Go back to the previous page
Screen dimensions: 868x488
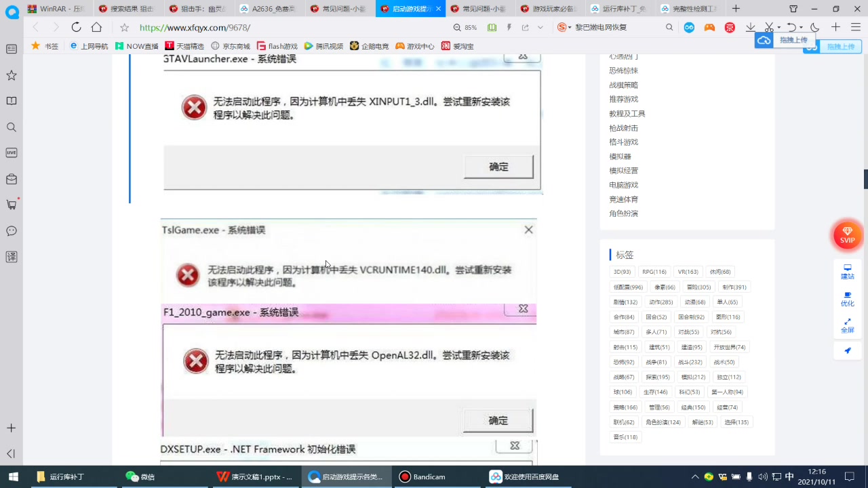35,27
